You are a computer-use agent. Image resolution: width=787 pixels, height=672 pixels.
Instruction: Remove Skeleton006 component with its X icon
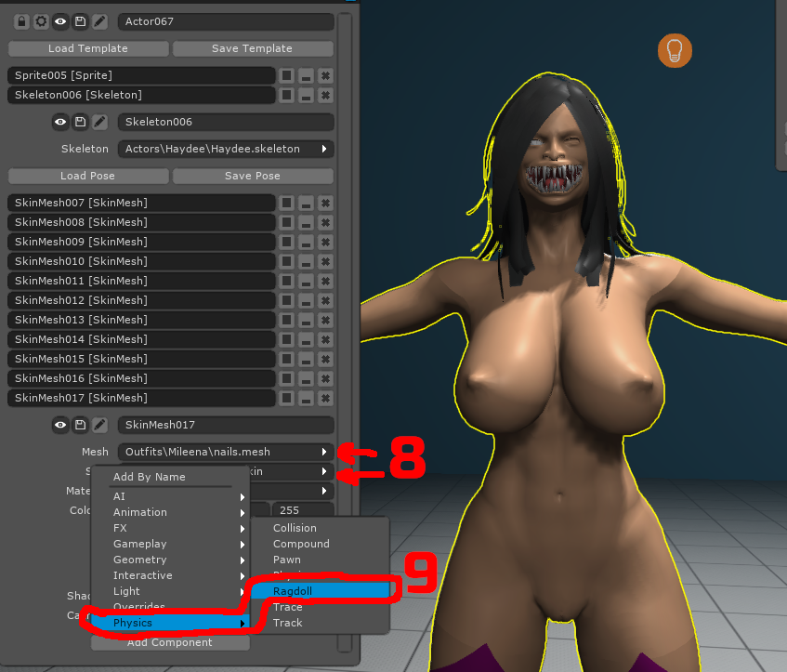[x=325, y=96]
